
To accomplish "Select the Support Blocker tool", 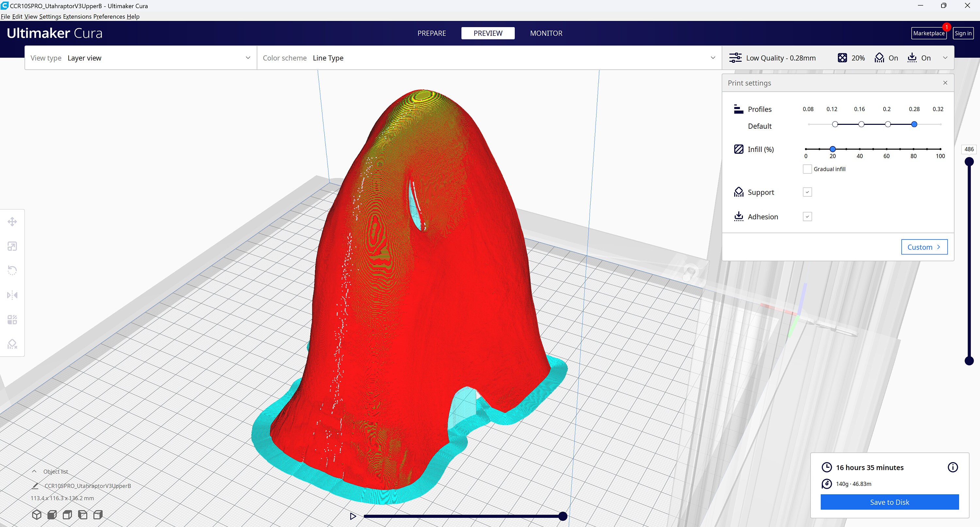I will [x=12, y=344].
